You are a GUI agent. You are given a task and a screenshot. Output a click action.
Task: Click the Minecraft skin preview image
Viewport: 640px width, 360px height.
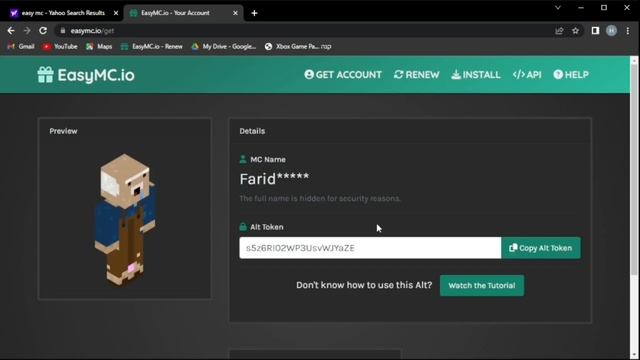125,220
